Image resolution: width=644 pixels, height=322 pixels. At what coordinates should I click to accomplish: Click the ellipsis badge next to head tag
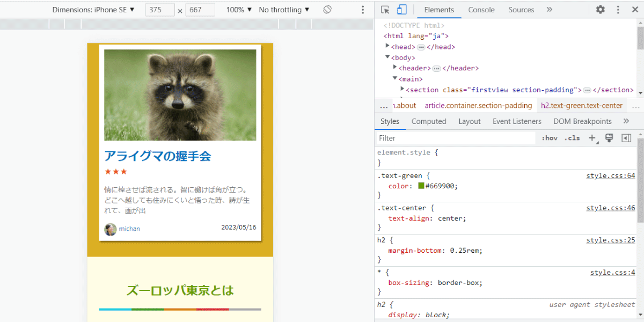point(421,47)
